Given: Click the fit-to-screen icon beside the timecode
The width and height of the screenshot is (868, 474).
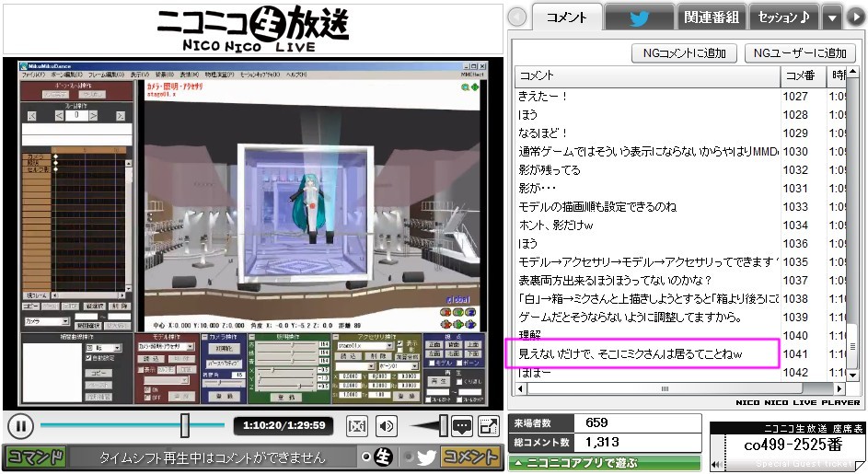Looking at the screenshot, I should click(x=357, y=426).
